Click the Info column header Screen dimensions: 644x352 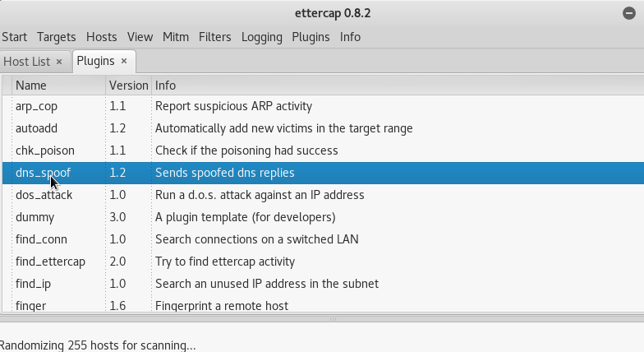pyautogui.click(x=398, y=86)
